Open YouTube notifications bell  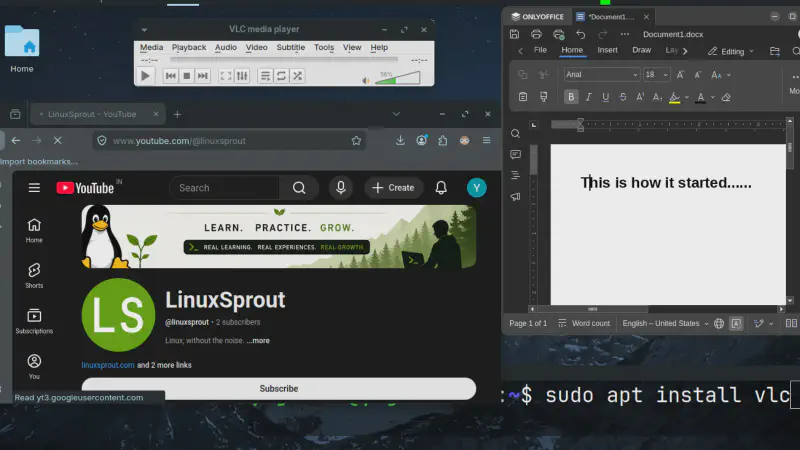441,188
